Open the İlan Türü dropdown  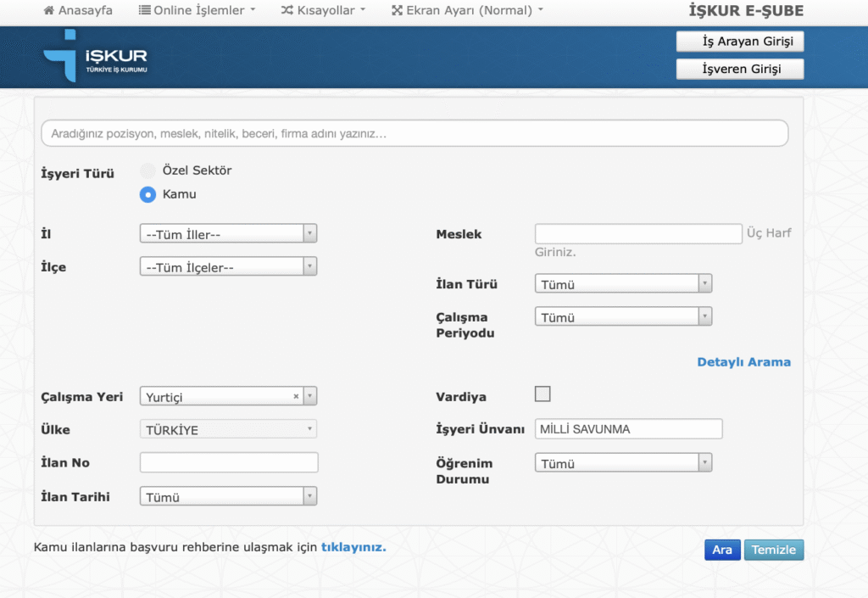623,283
